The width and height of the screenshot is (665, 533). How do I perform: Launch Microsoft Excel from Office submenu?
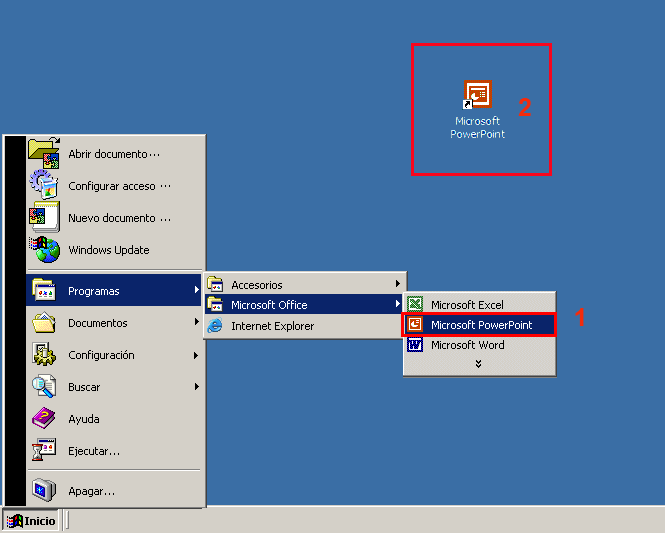[479, 304]
